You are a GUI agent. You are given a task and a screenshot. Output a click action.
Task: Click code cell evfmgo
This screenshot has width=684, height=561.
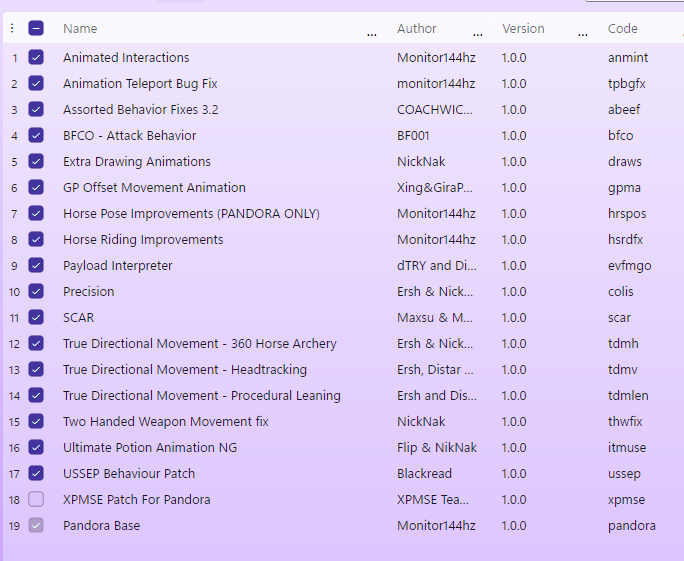629,266
